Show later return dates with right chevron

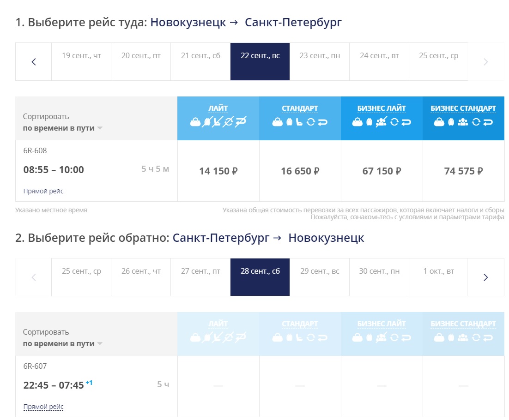[485, 277]
